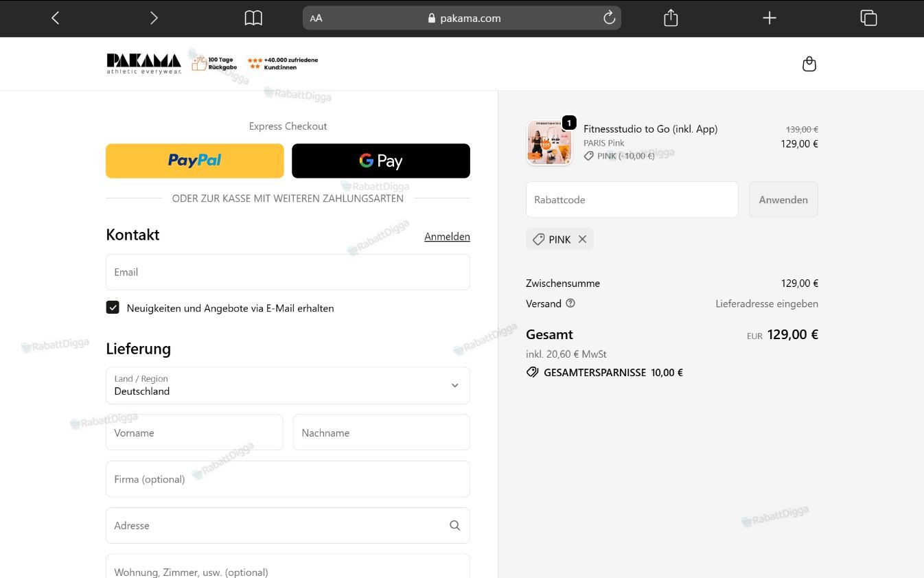Go back with browser back arrow
The image size is (924, 578).
click(x=56, y=18)
